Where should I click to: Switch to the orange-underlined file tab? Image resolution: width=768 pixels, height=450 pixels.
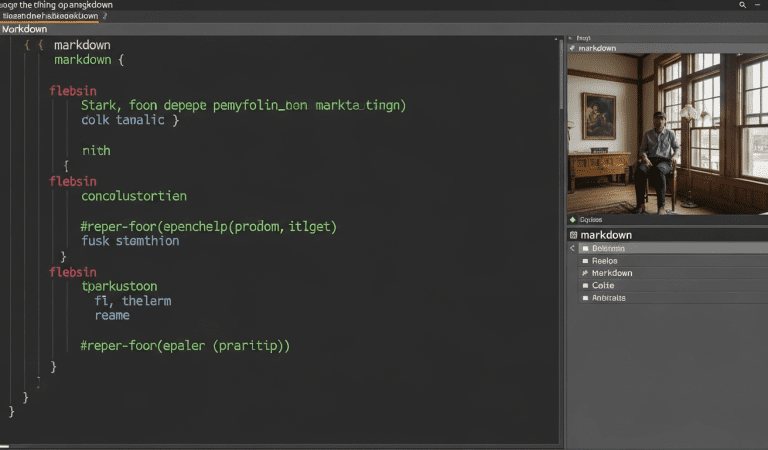click(50, 17)
